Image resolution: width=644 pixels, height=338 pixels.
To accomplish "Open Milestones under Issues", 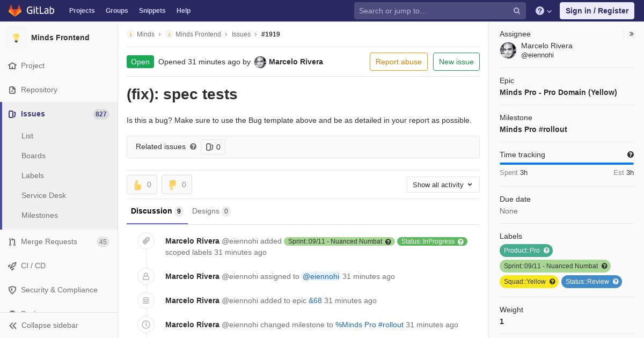I will coord(40,215).
